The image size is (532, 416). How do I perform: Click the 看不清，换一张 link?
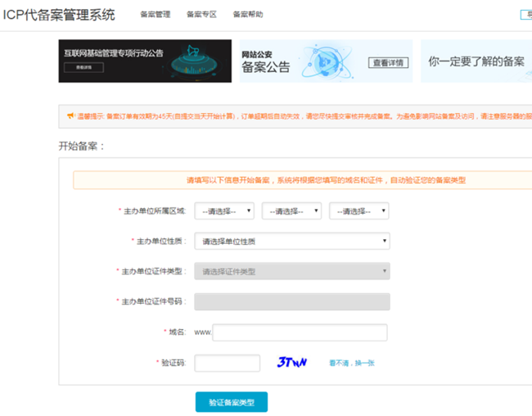pos(352,363)
